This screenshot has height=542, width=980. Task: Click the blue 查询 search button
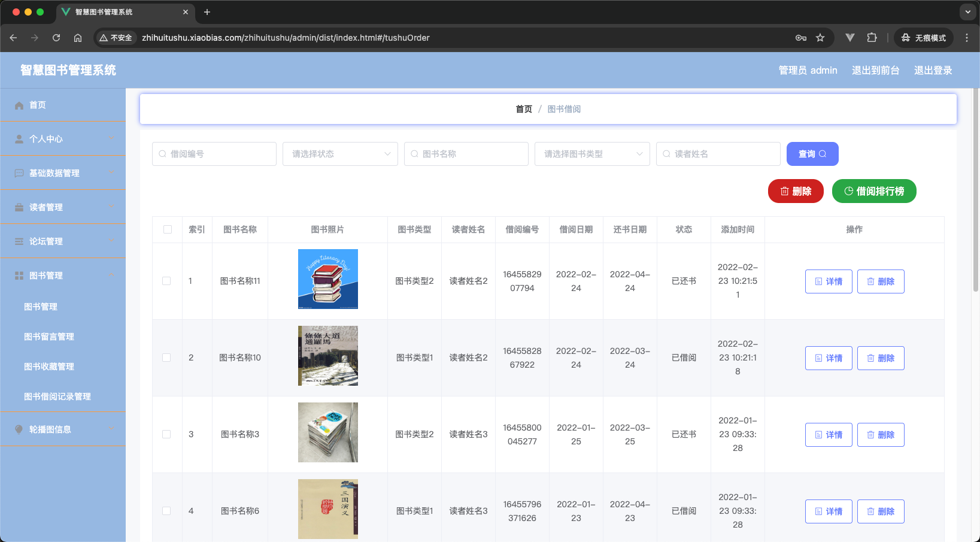812,154
